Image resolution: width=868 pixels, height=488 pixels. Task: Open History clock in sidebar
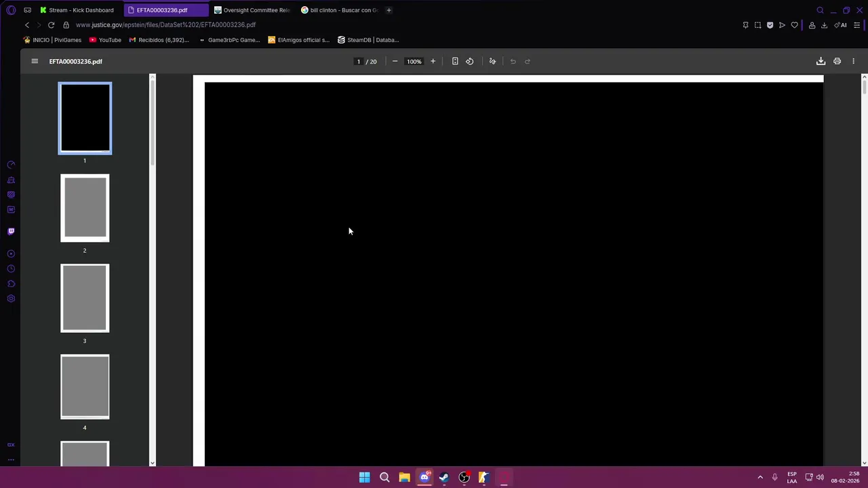(x=11, y=269)
